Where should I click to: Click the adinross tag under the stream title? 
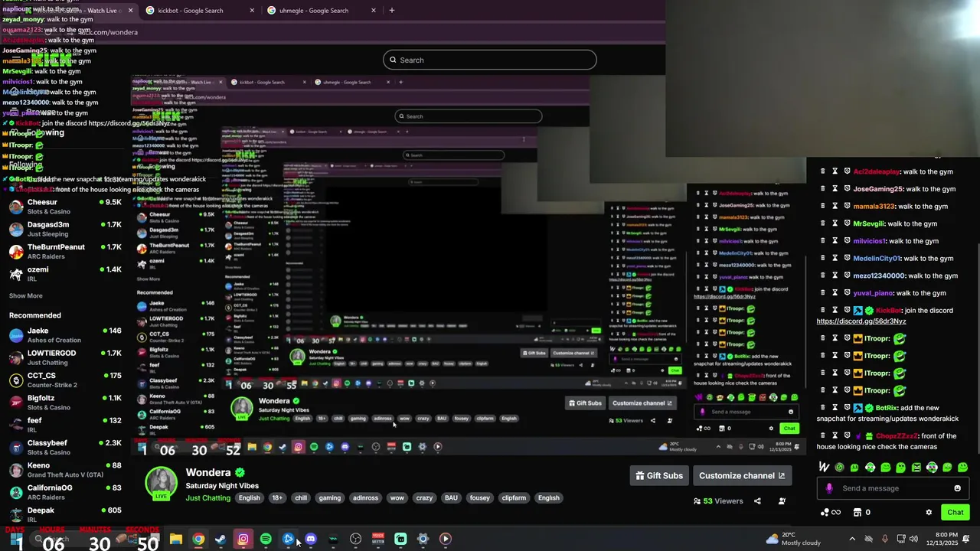tap(365, 498)
